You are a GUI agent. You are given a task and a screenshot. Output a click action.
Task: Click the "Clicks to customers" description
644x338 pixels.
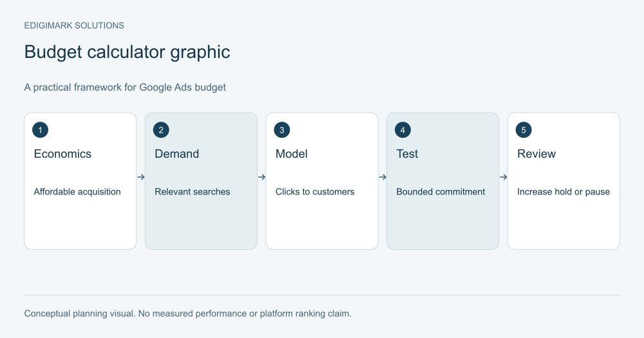[x=315, y=192]
